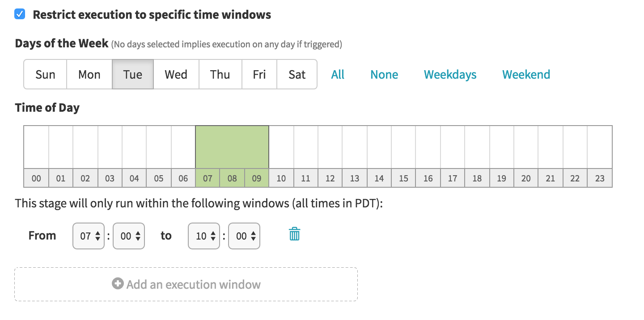Select Sat day toggle
Screen dimensions: 644x320
tap(297, 74)
